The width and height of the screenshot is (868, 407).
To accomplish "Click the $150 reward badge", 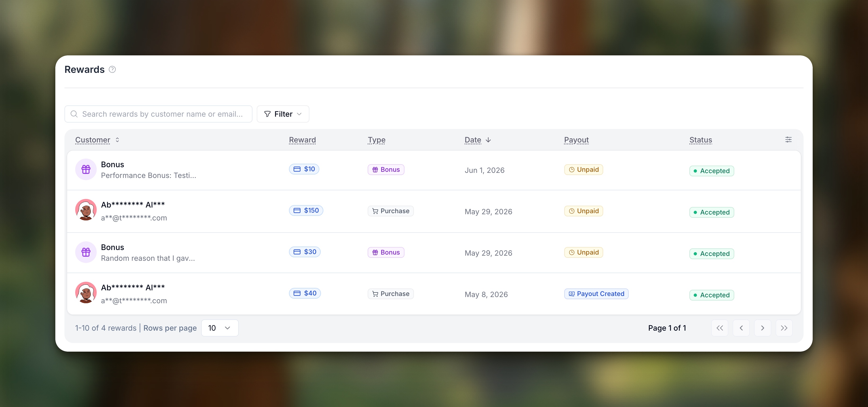I will [306, 210].
